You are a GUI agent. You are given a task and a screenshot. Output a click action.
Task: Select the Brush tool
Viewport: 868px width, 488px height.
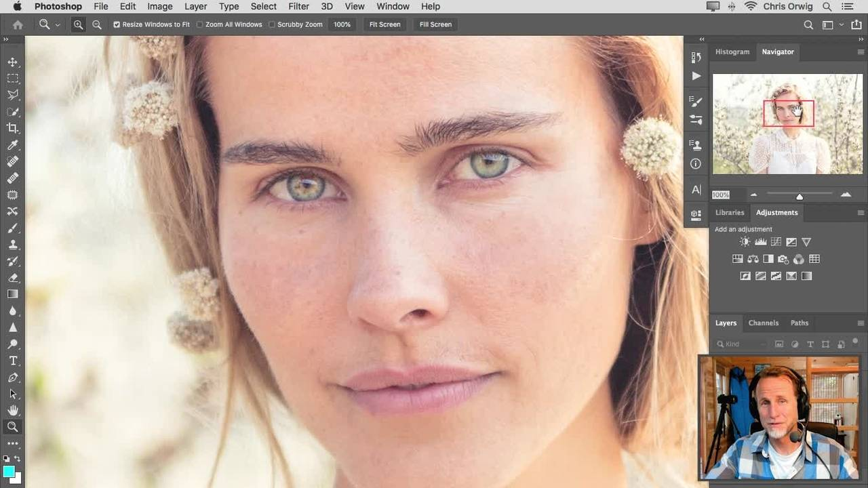[x=13, y=228]
